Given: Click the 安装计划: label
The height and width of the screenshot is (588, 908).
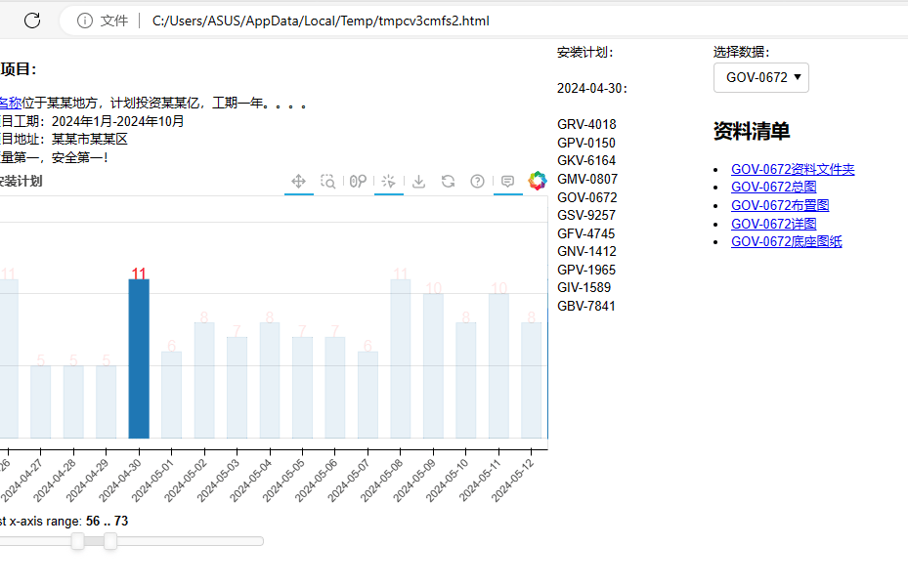Looking at the screenshot, I should click(584, 53).
